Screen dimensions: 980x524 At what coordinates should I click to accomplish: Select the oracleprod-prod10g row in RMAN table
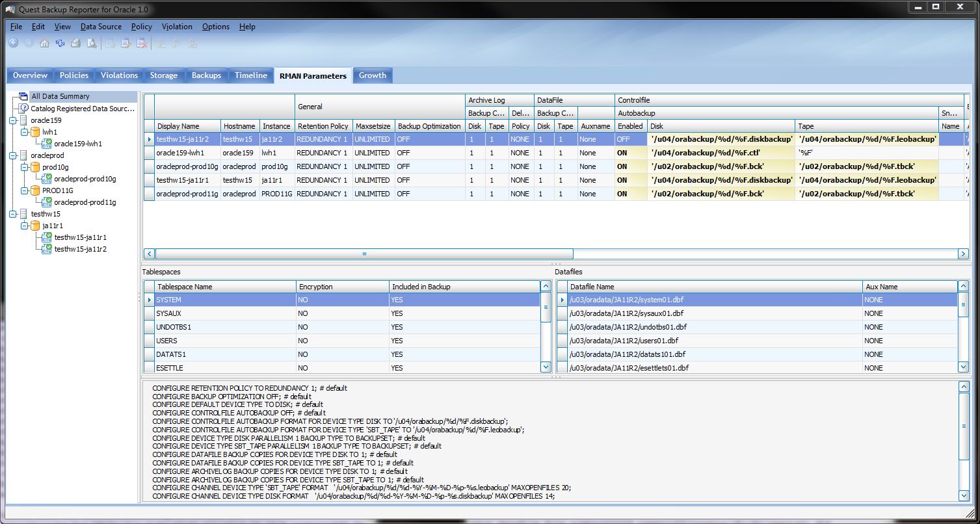(x=556, y=166)
